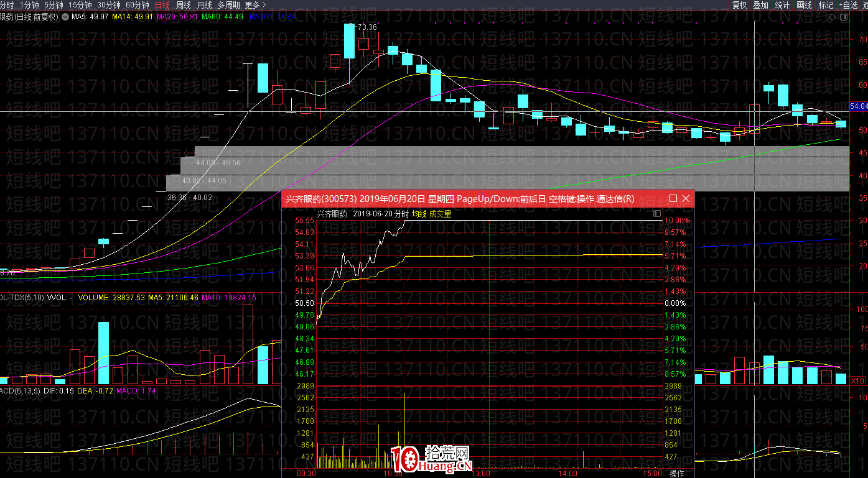868x478 pixels.
Task: Click the 14:00 time label in popup
Action: point(567,473)
